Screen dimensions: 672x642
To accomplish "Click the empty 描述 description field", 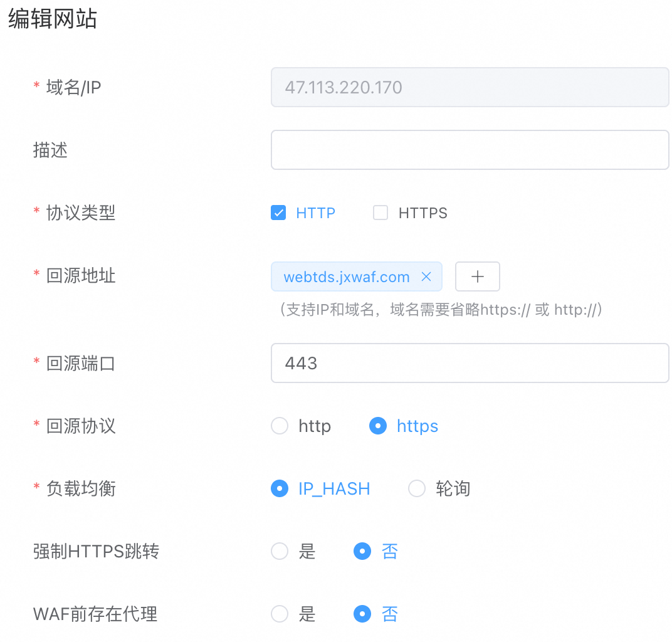I will pyautogui.click(x=470, y=150).
